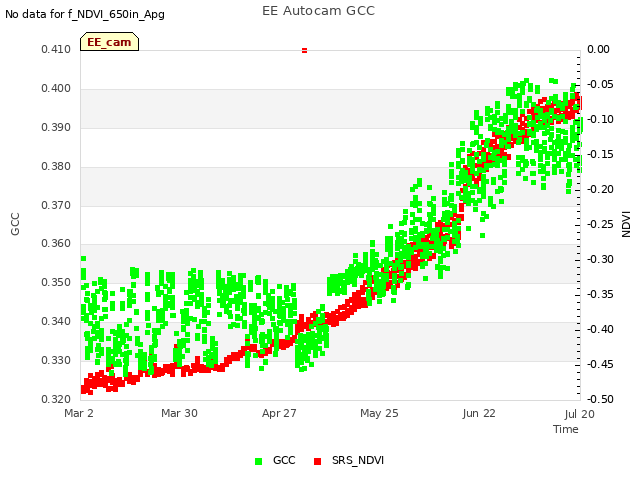
Task: Click the 0.410 GCC axis value
Action: (56, 50)
